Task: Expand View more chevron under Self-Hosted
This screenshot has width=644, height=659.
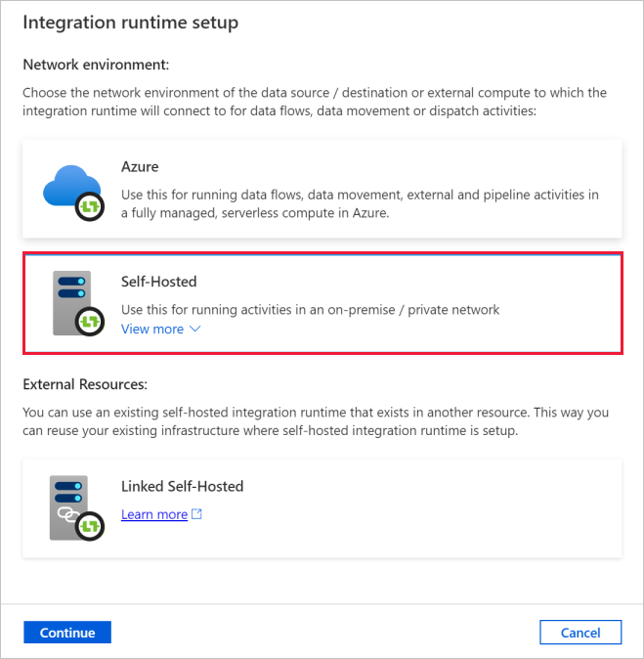Action: (194, 329)
